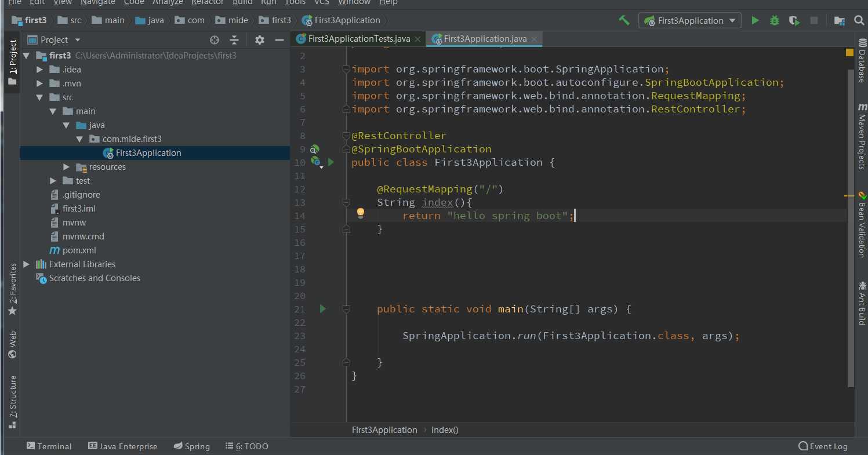This screenshot has height=455, width=868.
Task: Open Project panel settings gear
Action: [x=259, y=40]
